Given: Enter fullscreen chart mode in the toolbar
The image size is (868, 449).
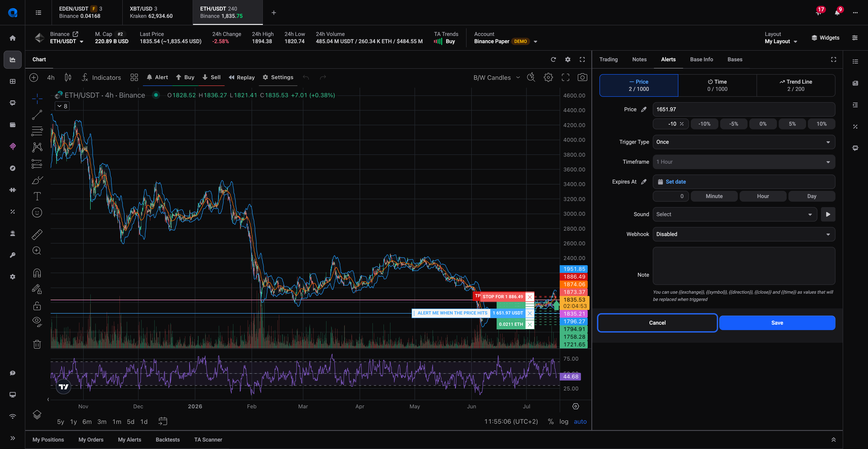Looking at the screenshot, I should click(x=565, y=78).
